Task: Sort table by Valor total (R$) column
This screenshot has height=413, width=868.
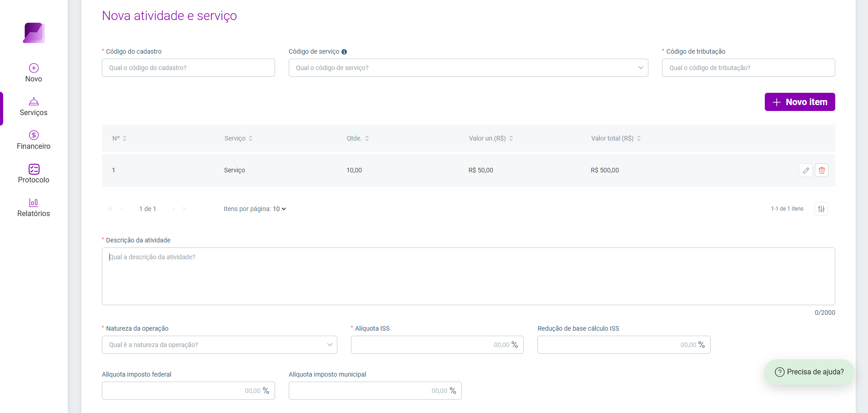Action: pyautogui.click(x=616, y=138)
